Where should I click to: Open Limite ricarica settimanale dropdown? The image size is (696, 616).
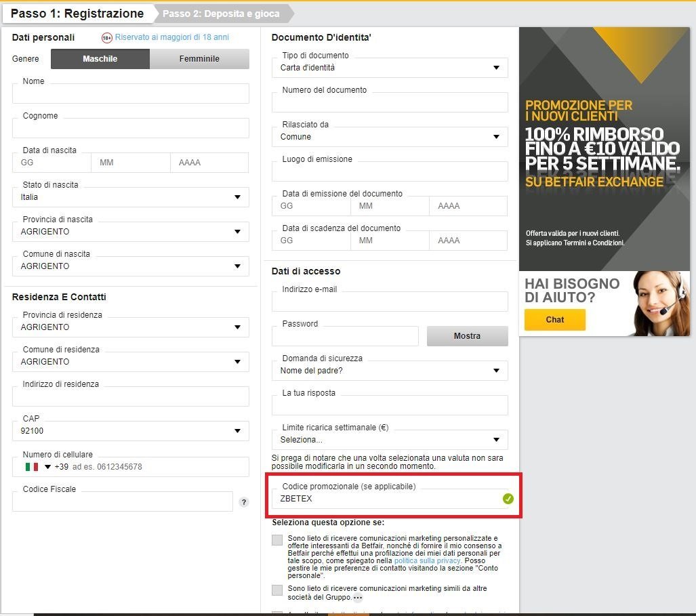pos(390,440)
